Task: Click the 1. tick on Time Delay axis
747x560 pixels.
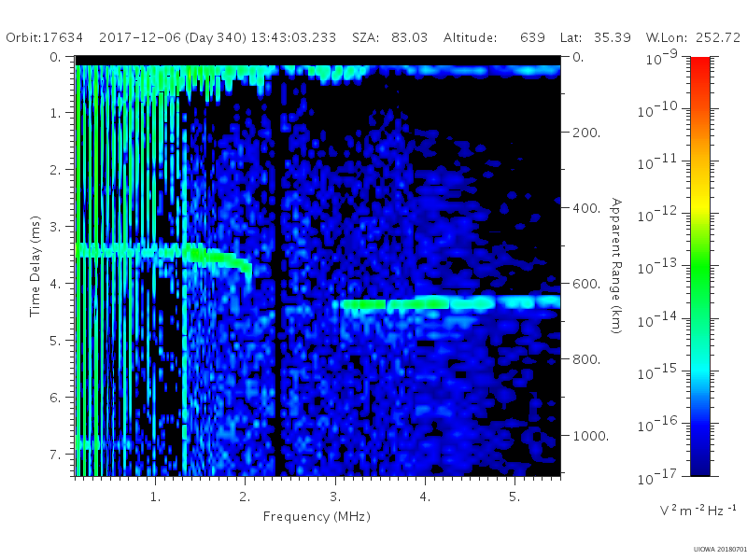Action: click(55, 113)
